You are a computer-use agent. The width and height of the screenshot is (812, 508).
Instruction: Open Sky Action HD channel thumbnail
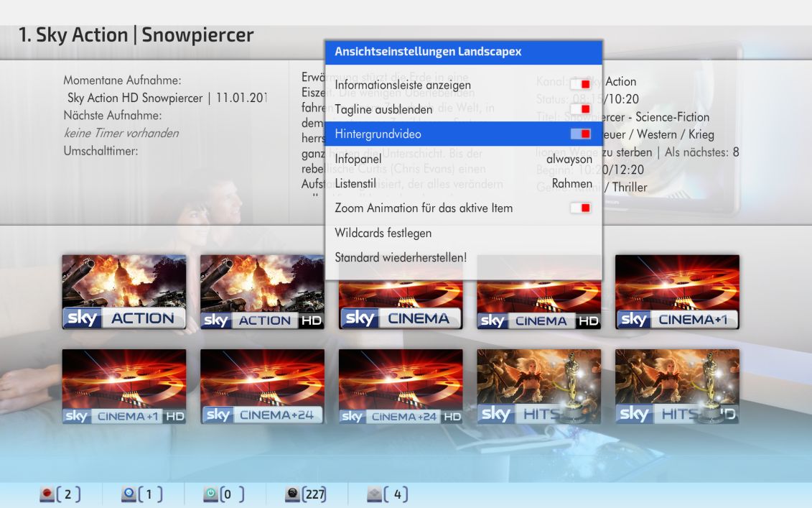click(x=263, y=292)
